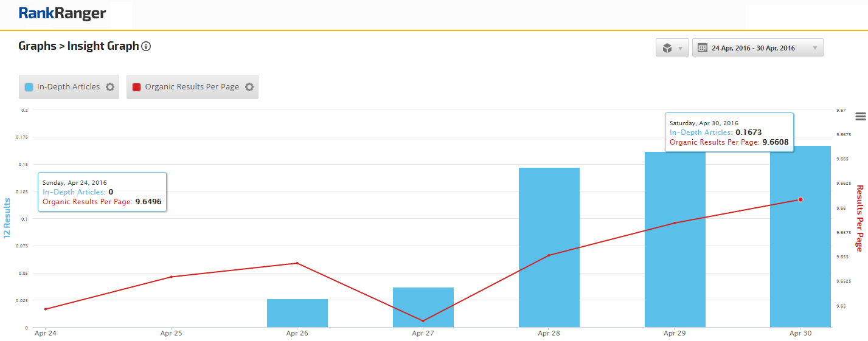The height and width of the screenshot is (341, 868).
Task: Toggle the Organic Results Per Page series
Action: pos(192,87)
